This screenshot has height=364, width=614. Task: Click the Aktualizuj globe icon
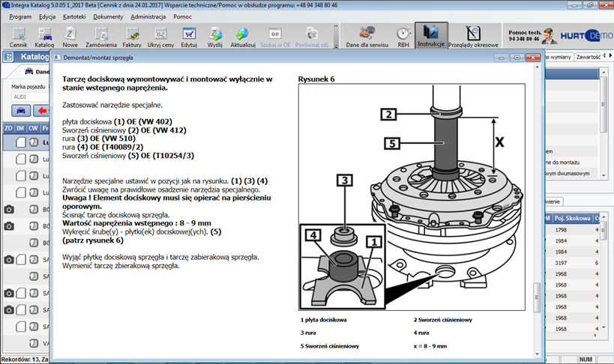(243, 37)
